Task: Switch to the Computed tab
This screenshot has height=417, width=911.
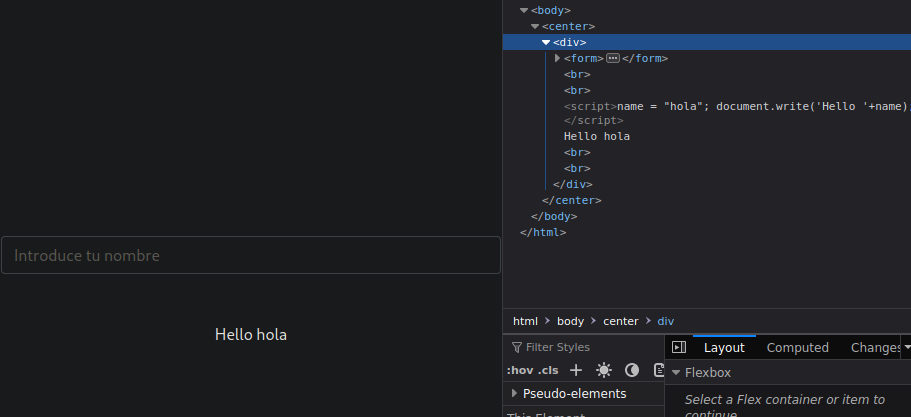Action: tap(797, 347)
